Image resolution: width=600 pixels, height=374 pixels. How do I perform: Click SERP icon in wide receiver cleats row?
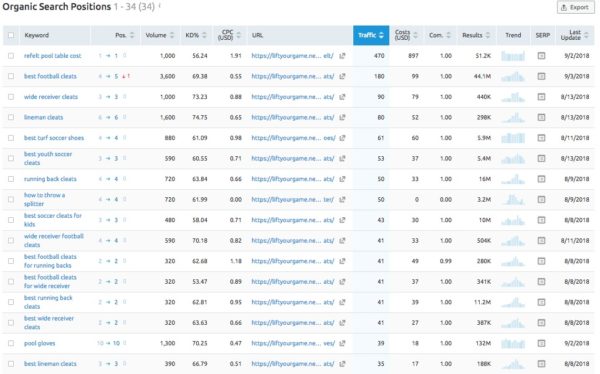coord(541,97)
